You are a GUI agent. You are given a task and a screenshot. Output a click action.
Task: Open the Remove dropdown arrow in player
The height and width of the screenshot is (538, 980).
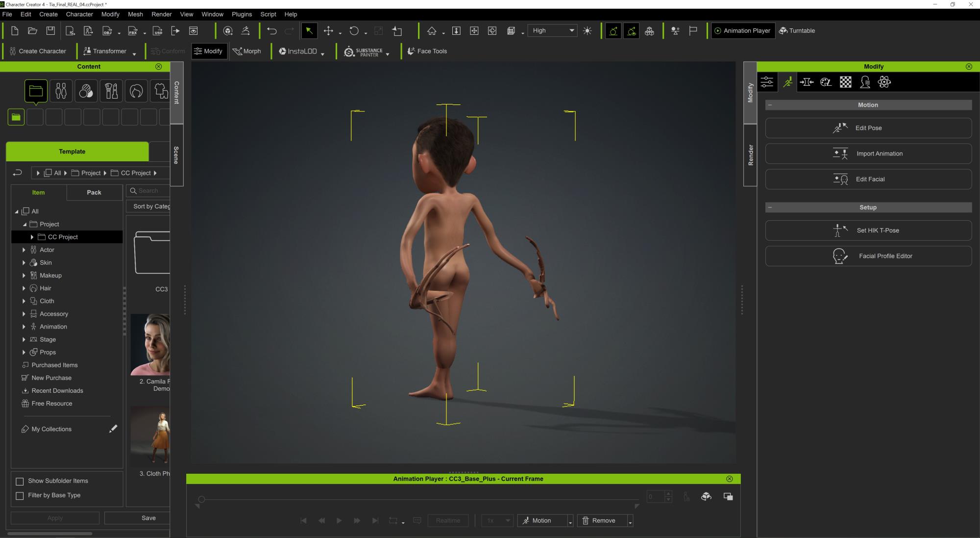(x=630, y=521)
